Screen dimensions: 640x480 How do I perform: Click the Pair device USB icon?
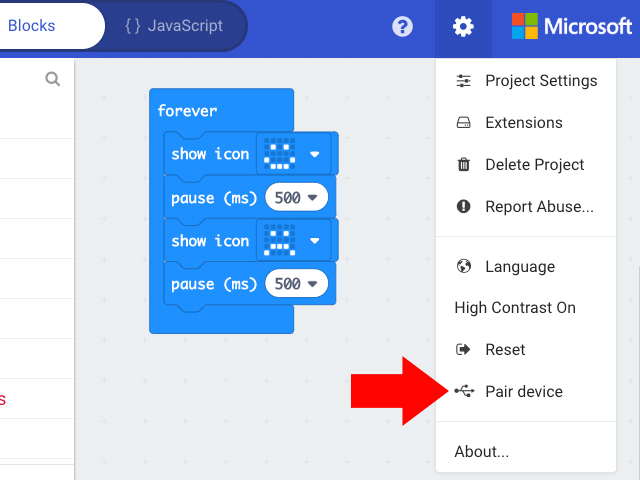463,391
